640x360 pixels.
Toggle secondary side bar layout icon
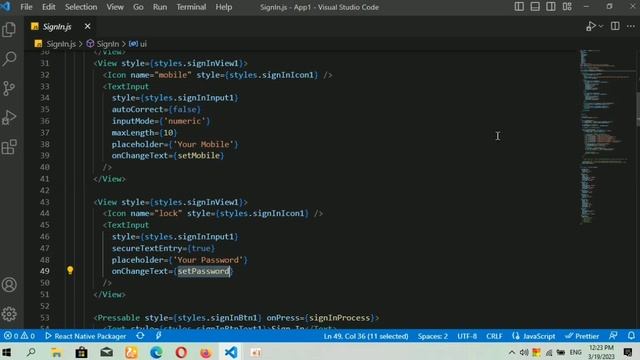point(551,7)
